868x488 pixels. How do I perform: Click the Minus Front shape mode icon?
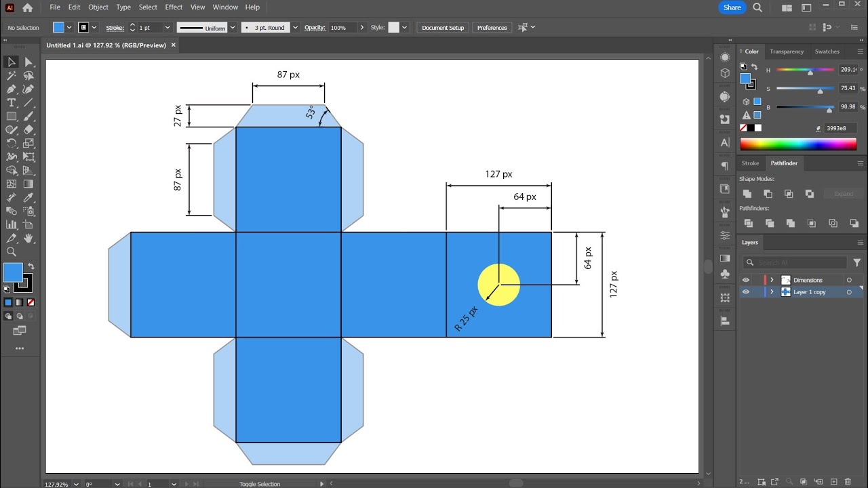tap(768, 194)
